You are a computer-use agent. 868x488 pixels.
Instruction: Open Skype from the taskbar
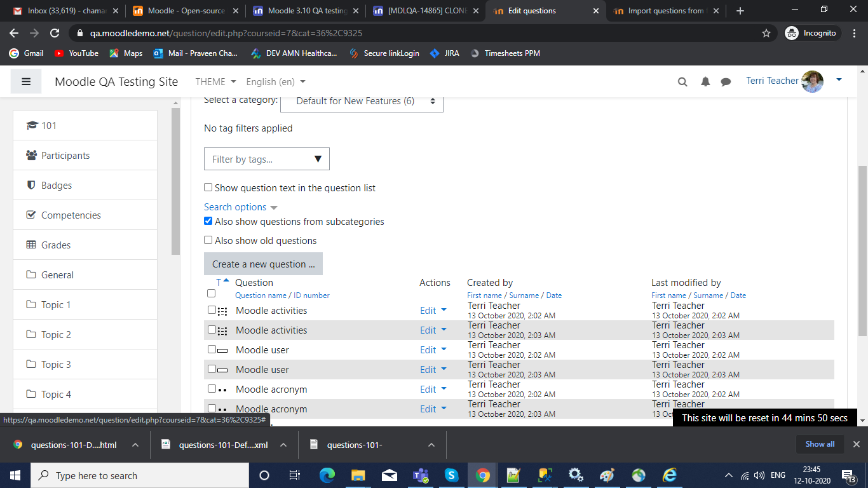[x=451, y=475]
